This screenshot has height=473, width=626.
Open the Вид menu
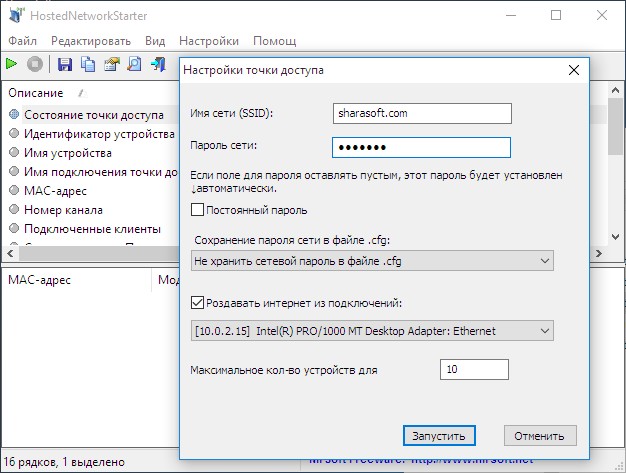[x=155, y=41]
